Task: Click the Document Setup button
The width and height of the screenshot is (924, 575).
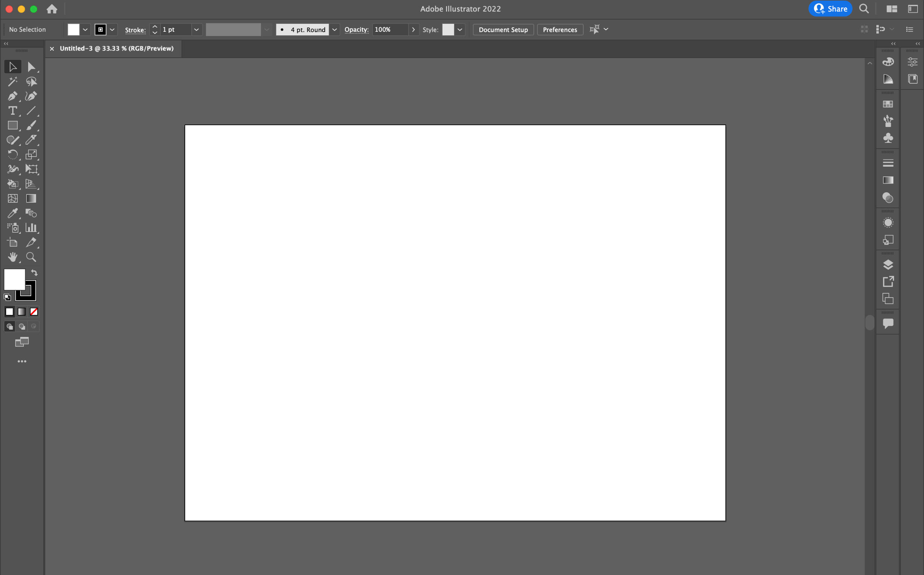Action: click(503, 30)
